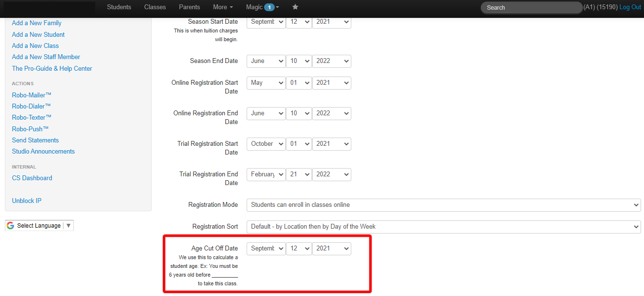Open Robo-Push action
Viewport: 644px width, 296px height.
tap(31, 129)
